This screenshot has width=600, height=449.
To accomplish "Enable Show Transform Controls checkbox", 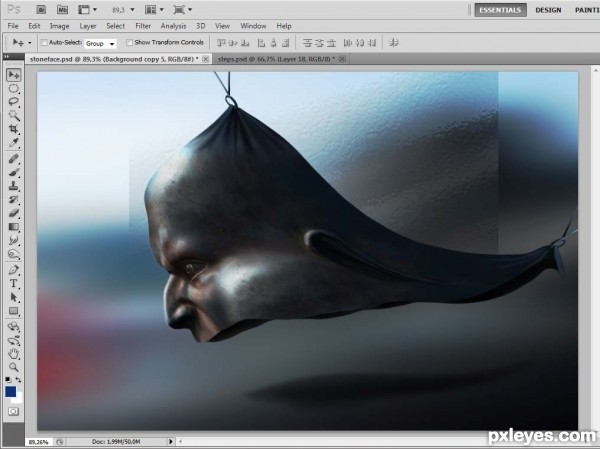I will [129, 42].
